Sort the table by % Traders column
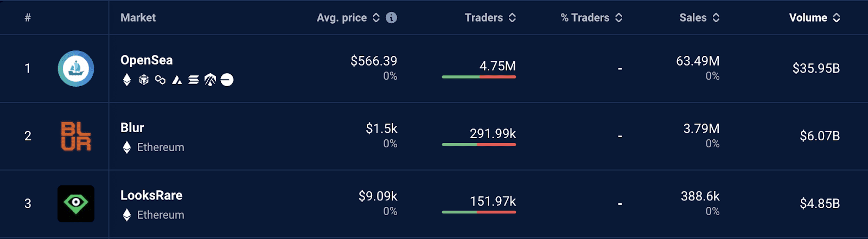 592,18
